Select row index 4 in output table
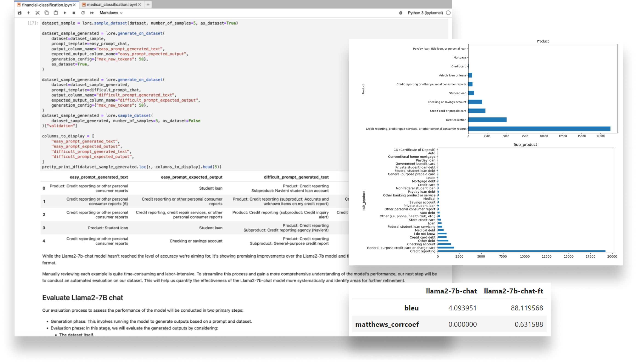Image resolution: width=637 pixels, height=364 pixels. click(x=44, y=241)
